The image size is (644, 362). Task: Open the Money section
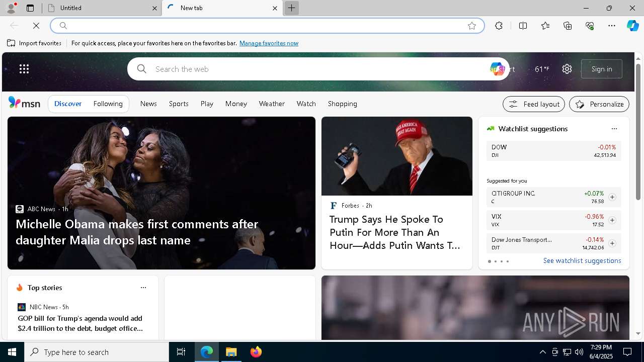pyautogui.click(x=236, y=104)
